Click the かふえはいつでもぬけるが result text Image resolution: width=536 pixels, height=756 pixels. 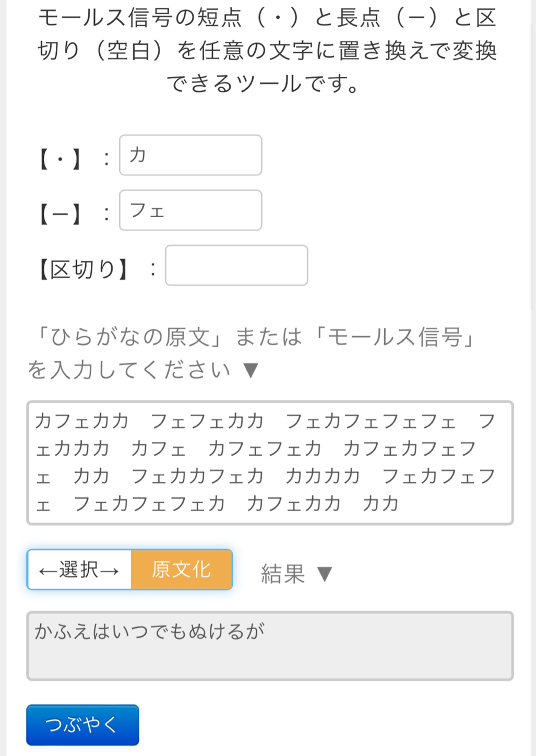[150, 632]
